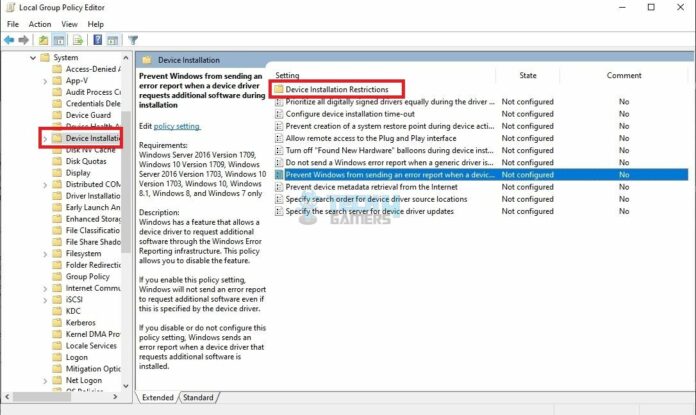Screen dimensions: 696x415
Task: Click the Kerberos folder icon
Action: [x=57, y=323]
